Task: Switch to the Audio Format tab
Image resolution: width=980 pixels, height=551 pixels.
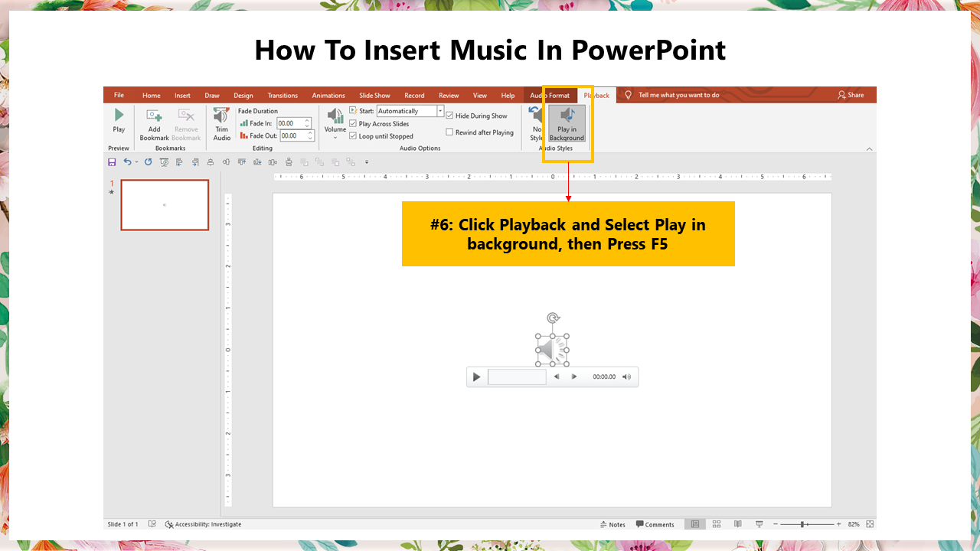Action: [550, 95]
